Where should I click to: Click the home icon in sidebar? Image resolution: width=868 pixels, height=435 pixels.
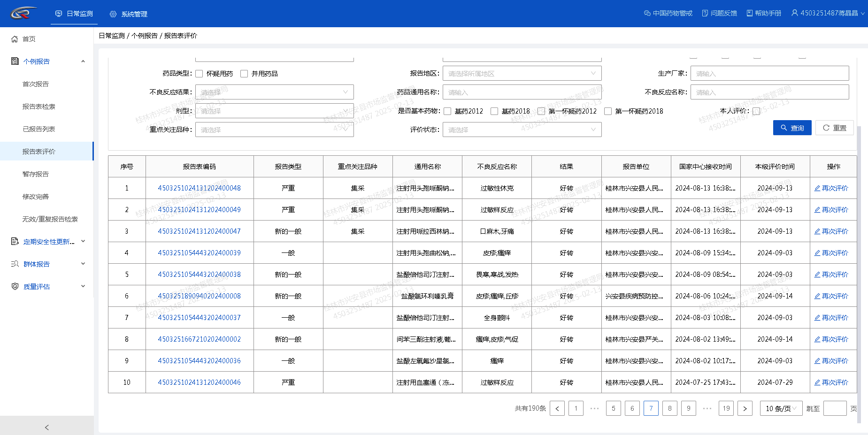(x=15, y=39)
